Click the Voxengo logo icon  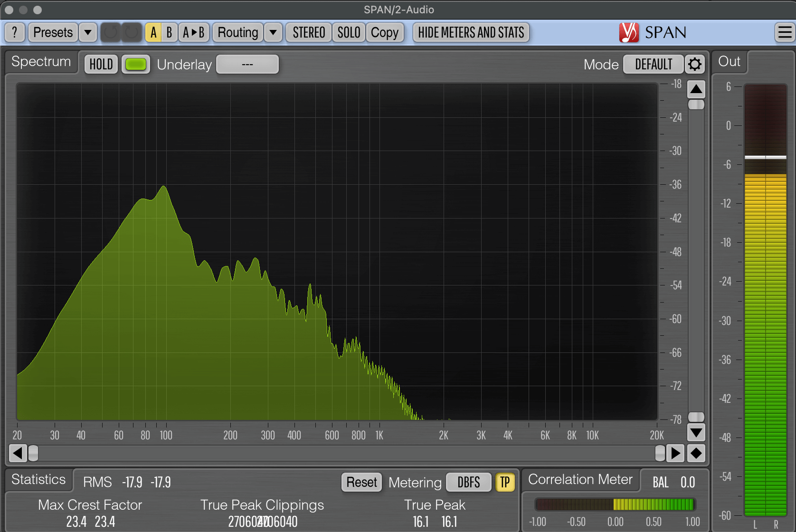point(629,32)
